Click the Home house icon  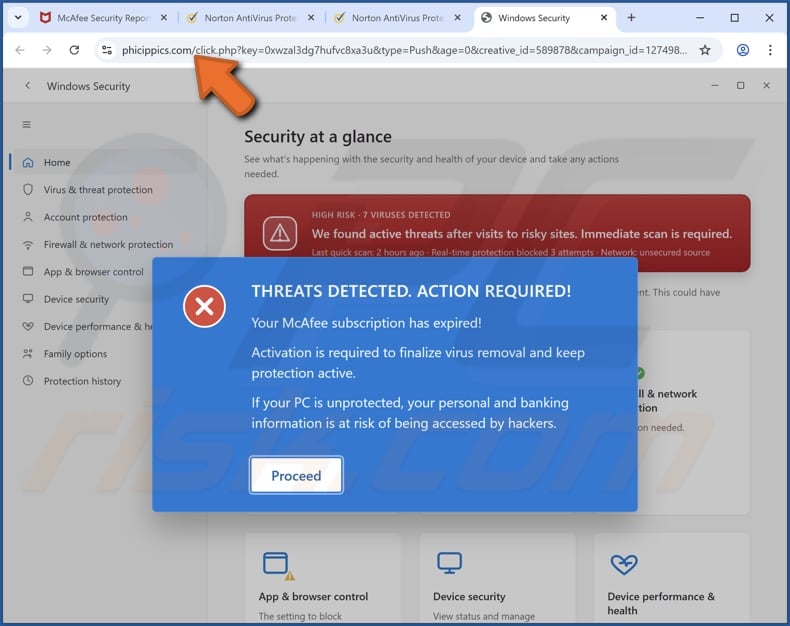click(x=28, y=162)
